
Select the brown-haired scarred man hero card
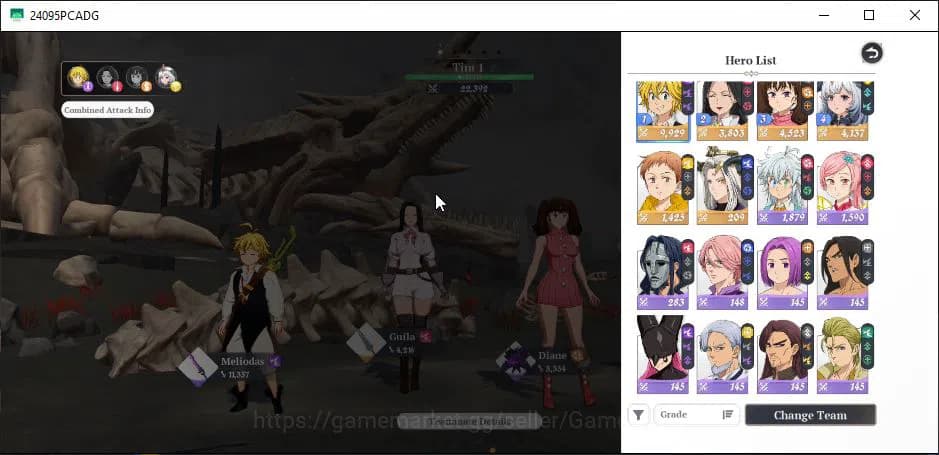pyautogui.click(x=783, y=355)
